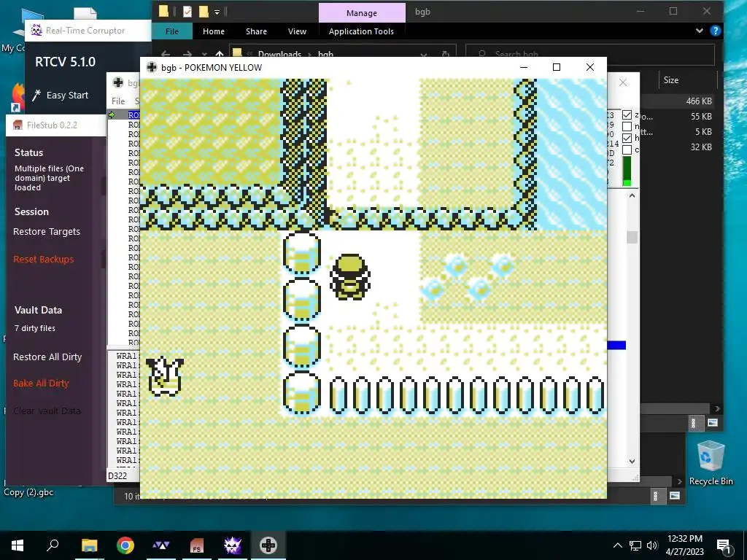Open the Recycle Bin desktop icon
Viewport: 747px width, 560px height.
(711, 462)
